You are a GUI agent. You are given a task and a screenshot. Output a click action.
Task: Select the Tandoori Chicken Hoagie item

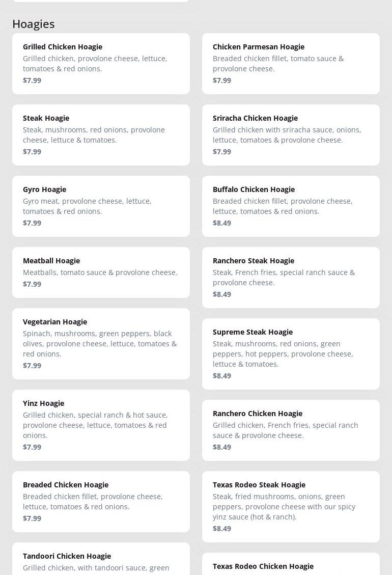coord(101,560)
